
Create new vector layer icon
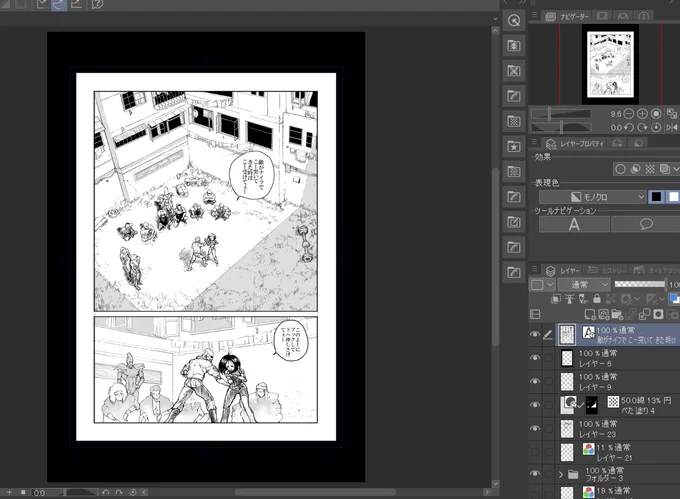(604, 314)
